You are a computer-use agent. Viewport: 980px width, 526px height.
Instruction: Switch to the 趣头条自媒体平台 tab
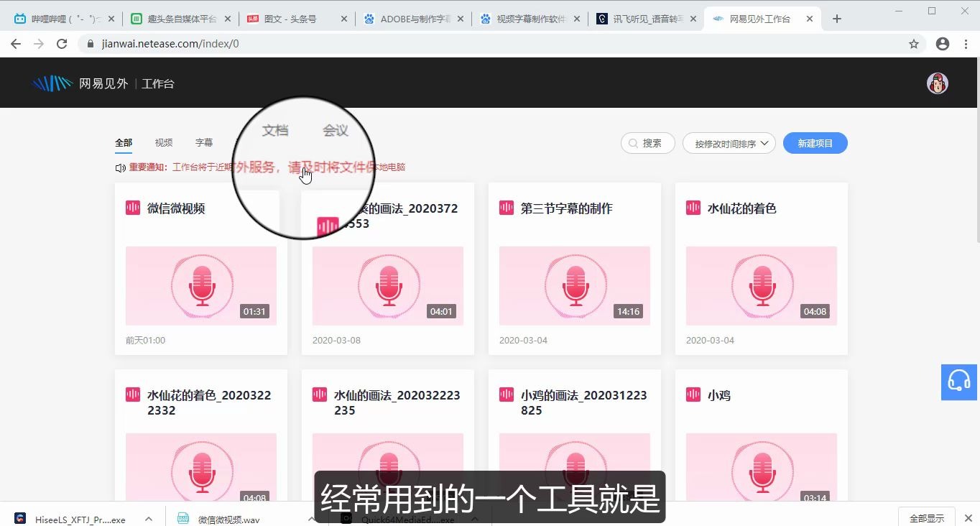pyautogui.click(x=180, y=19)
